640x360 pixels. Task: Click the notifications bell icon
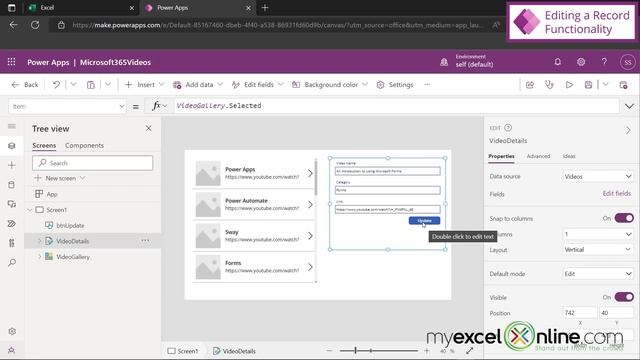click(558, 62)
